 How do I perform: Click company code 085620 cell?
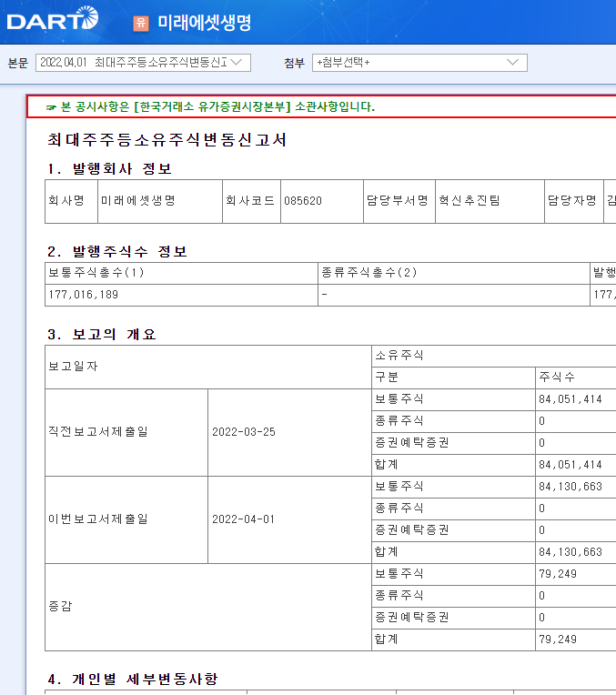pos(322,201)
